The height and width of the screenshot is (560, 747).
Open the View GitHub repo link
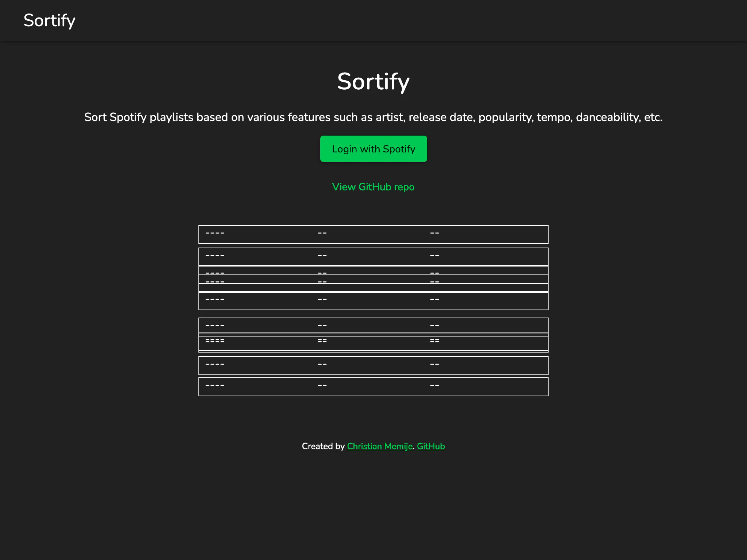coord(373,187)
